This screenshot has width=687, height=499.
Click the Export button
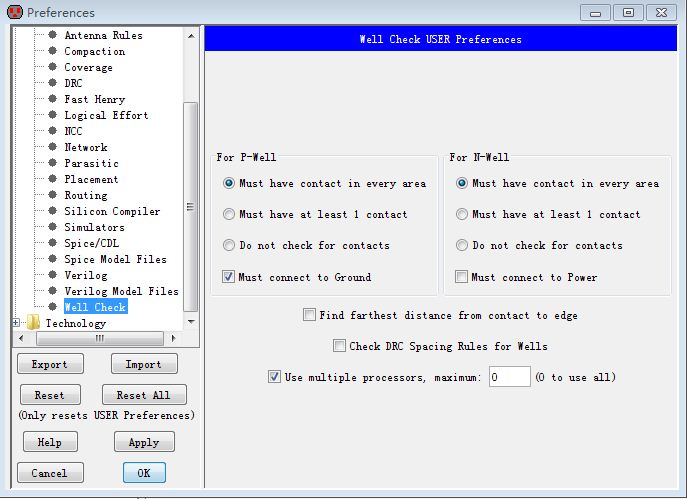click(x=50, y=364)
